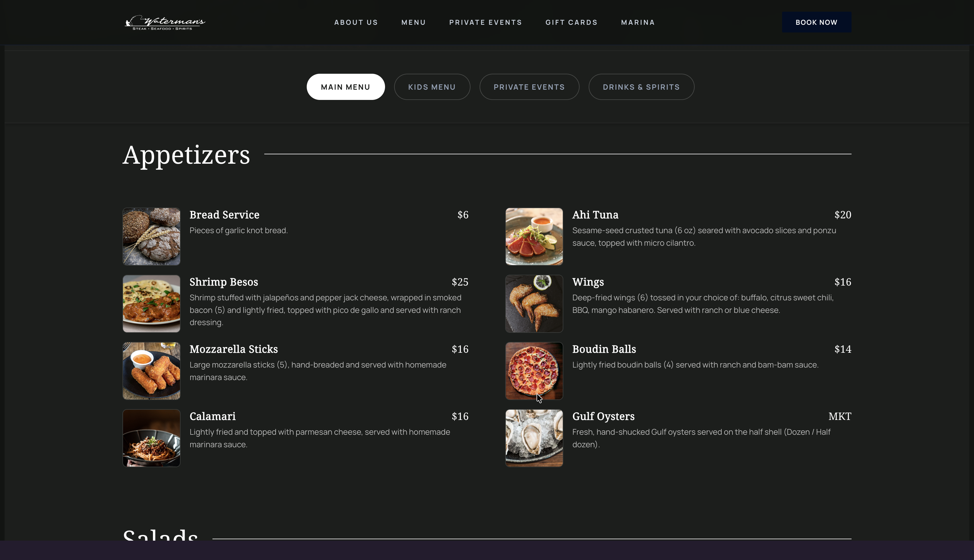This screenshot has height=560, width=974.
Task: Click the Shrimp Besos photo
Action: click(x=152, y=304)
